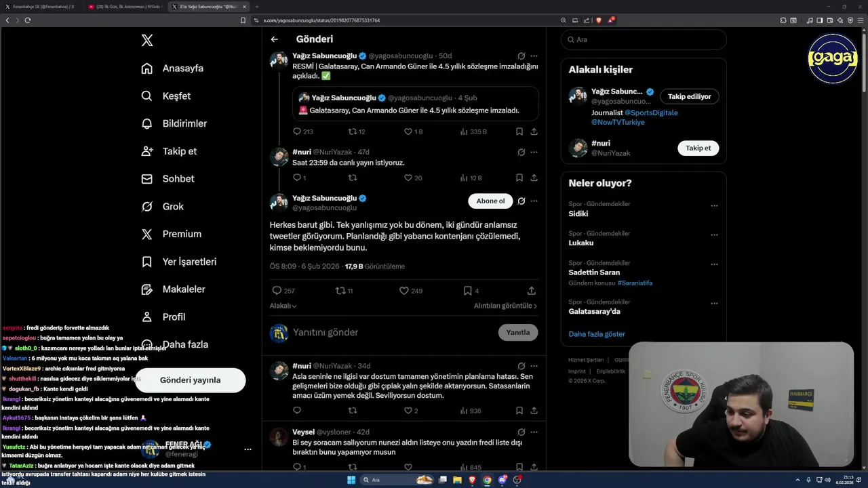Click the Ara search field
868x488 pixels.
[x=644, y=40]
